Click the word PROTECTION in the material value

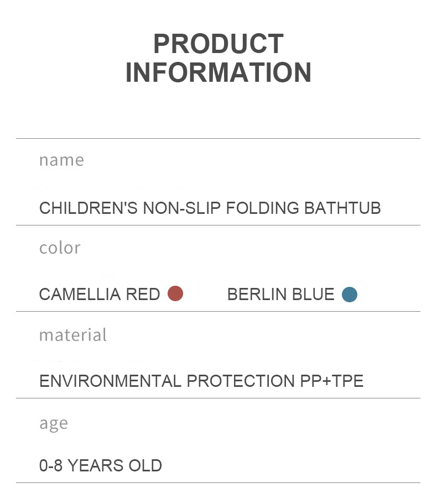coord(239,381)
